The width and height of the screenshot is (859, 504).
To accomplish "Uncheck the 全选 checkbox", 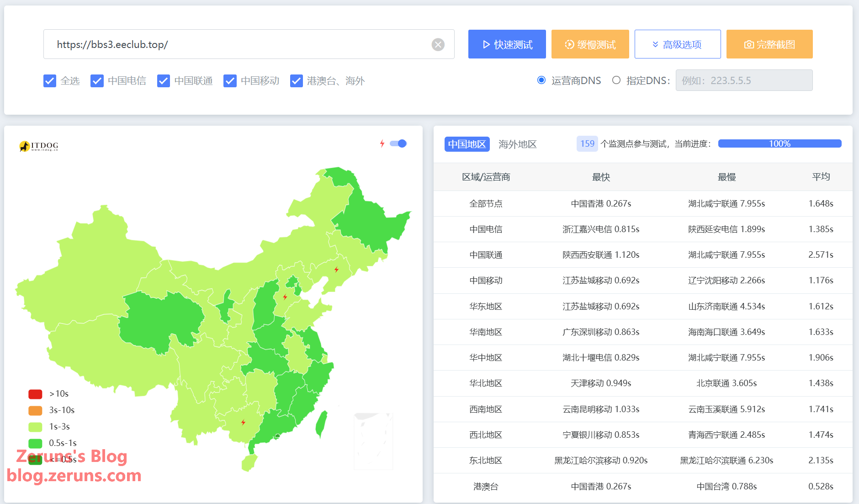I will (50, 81).
